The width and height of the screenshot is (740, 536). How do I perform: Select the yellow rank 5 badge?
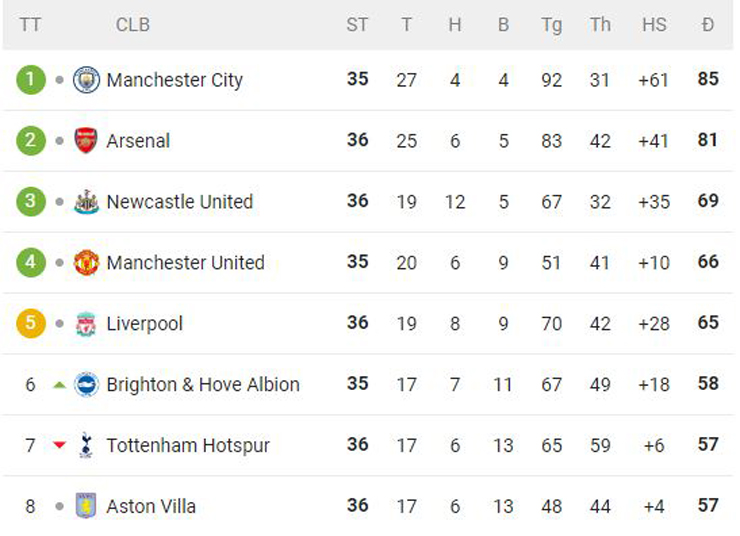click(31, 324)
